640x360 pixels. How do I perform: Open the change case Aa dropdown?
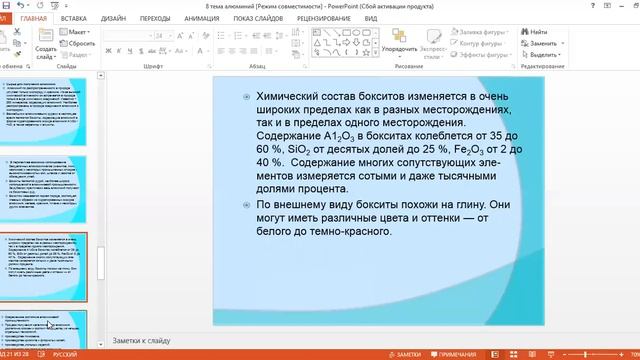coord(181,51)
